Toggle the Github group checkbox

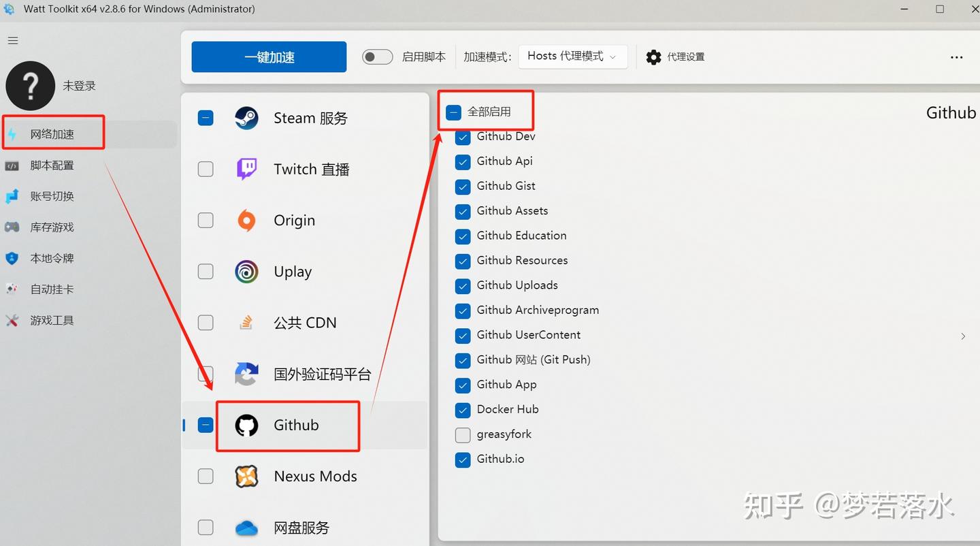click(206, 425)
